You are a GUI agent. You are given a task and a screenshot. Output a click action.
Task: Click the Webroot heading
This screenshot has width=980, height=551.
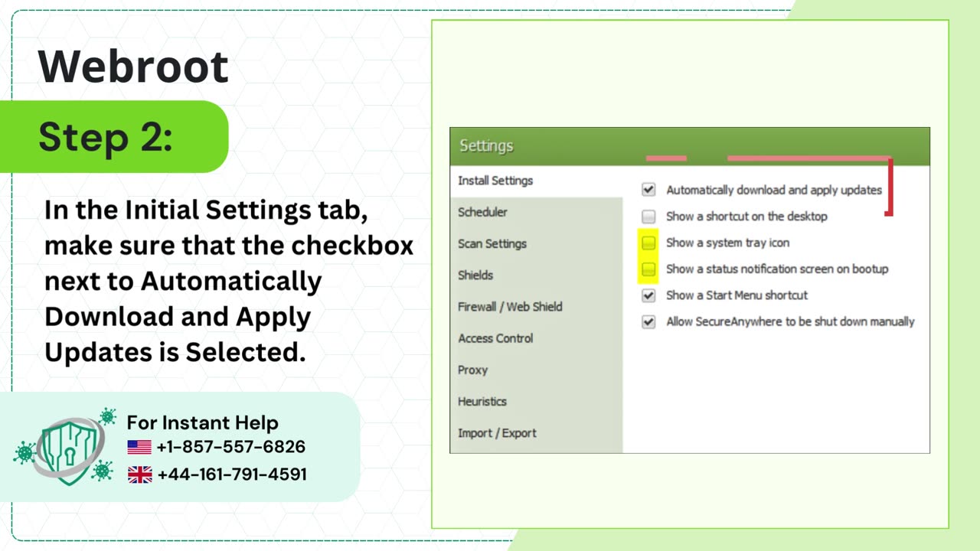pyautogui.click(x=133, y=67)
